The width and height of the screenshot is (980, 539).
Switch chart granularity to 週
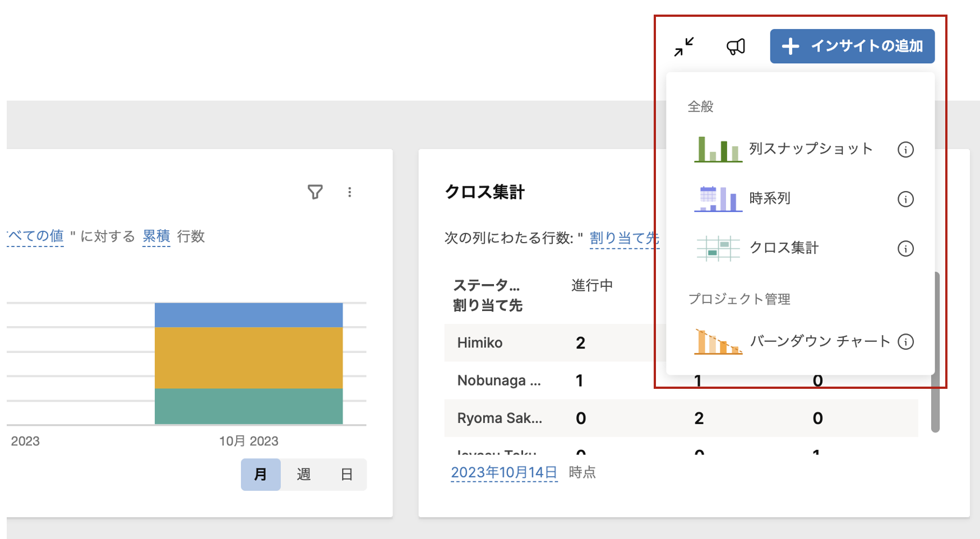coord(303,475)
